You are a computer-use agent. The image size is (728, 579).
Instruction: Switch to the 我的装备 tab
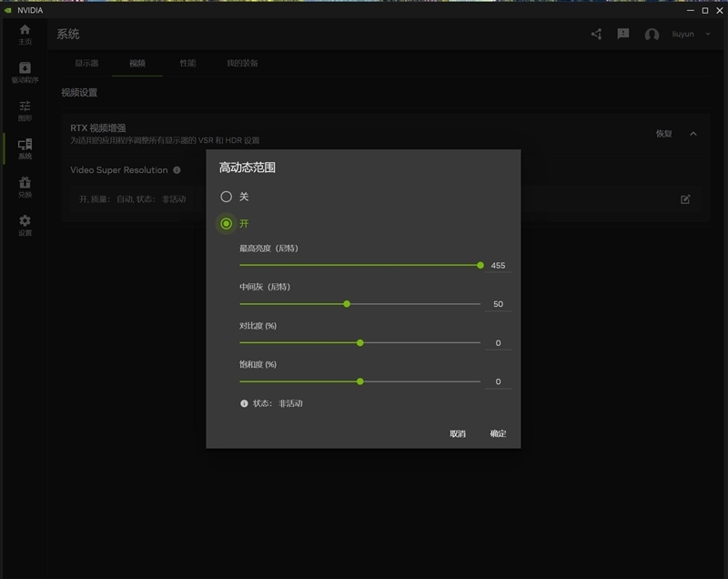tap(242, 64)
